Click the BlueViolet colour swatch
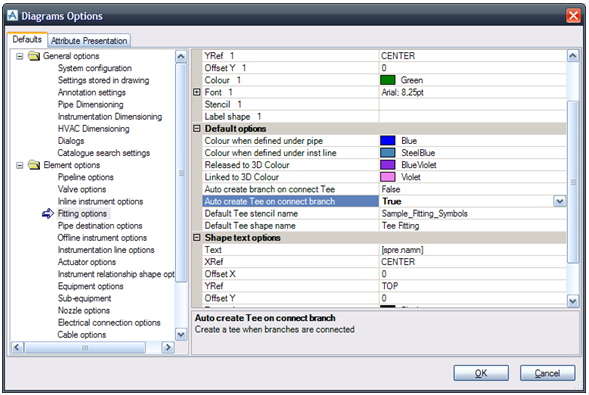The width and height of the screenshot is (589, 395). tap(388, 165)
